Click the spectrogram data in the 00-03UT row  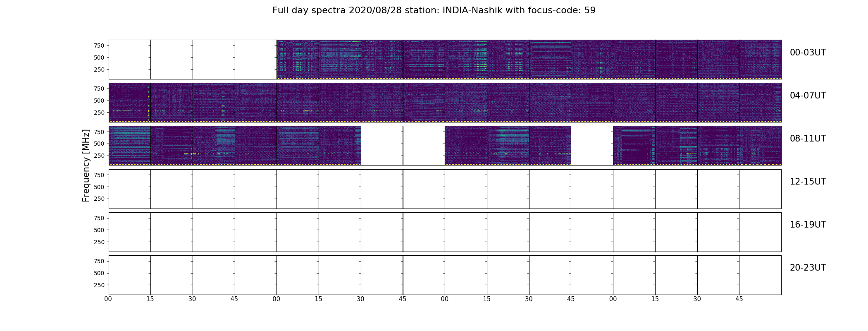coord(529,60)
